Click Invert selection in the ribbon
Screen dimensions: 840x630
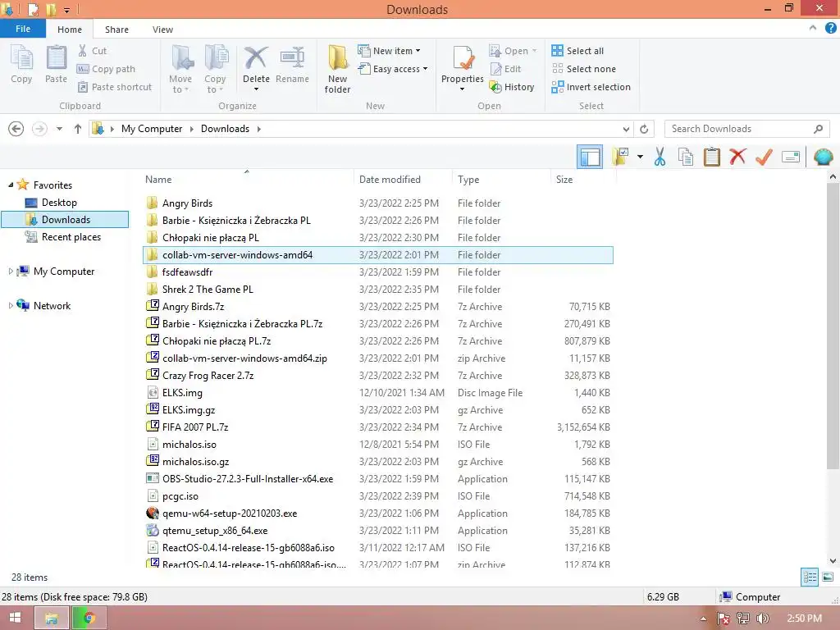point(591,87)
